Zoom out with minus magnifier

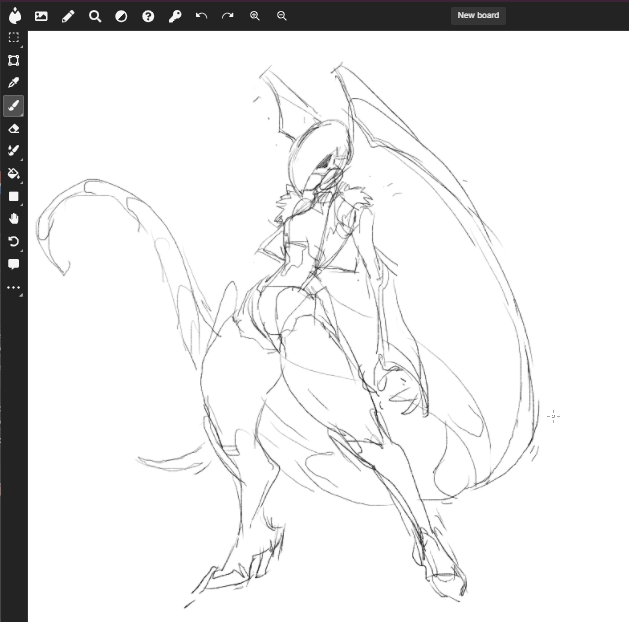(282, 16)
